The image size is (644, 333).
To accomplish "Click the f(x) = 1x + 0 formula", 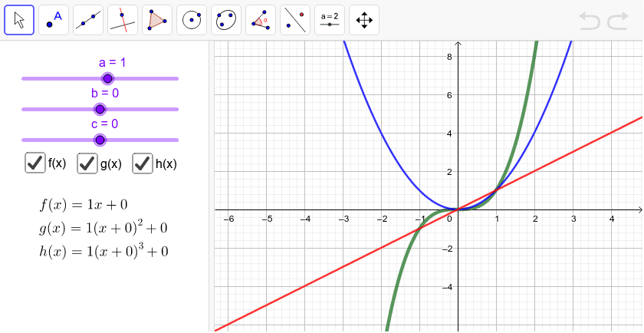I will [85, 205].
